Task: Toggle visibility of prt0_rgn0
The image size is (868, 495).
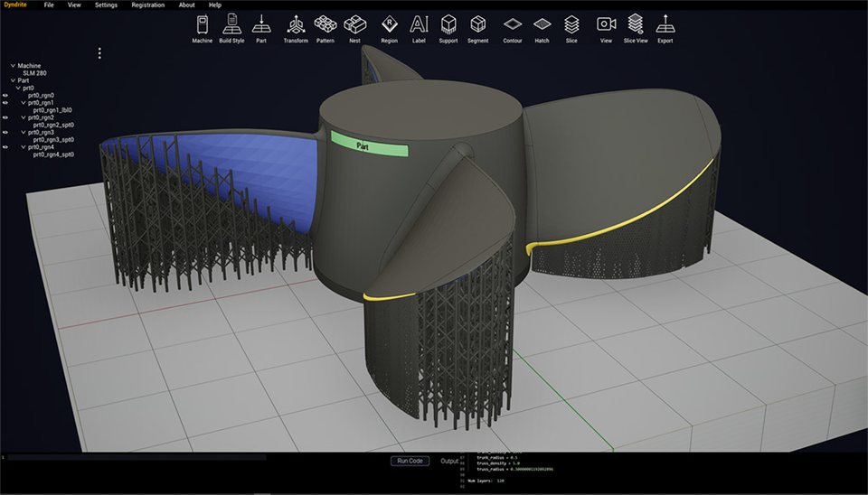Action: tap(5, 95)
